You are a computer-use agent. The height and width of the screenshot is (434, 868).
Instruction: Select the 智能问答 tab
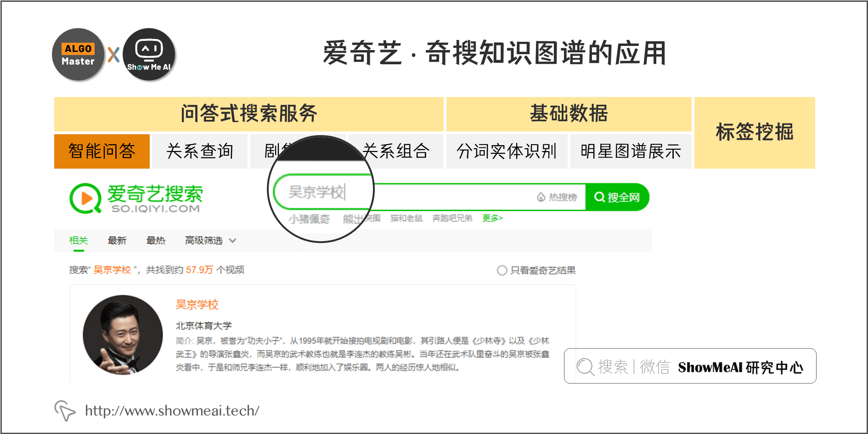pos(102,151)
